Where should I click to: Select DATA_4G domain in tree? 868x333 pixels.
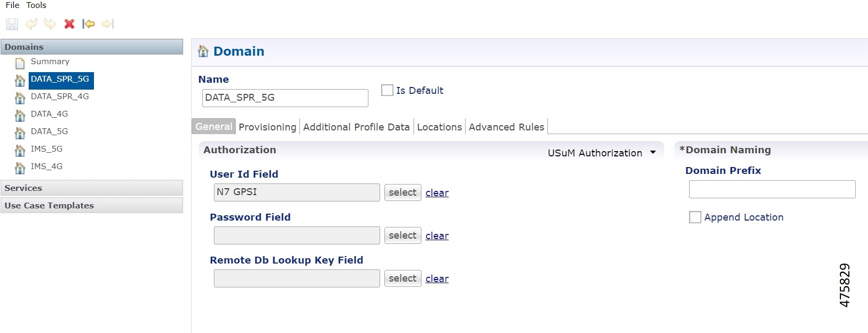49,114
